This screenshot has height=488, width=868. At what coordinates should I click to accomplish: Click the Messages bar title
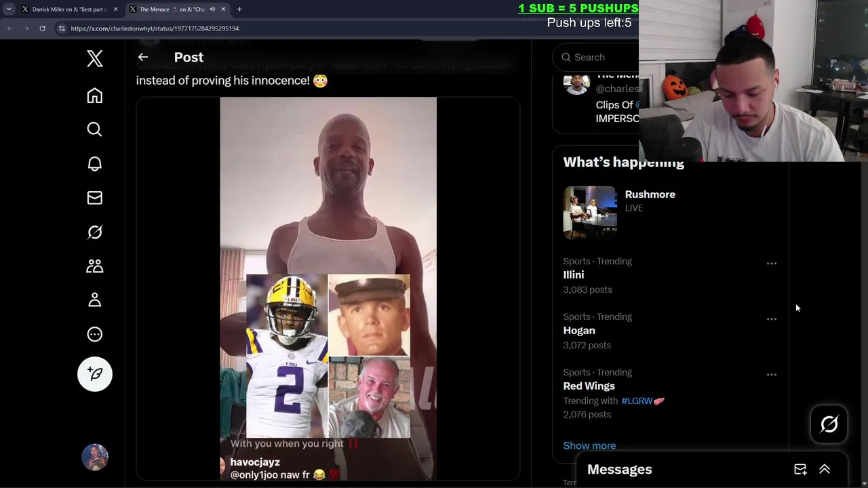pos(620,469)
